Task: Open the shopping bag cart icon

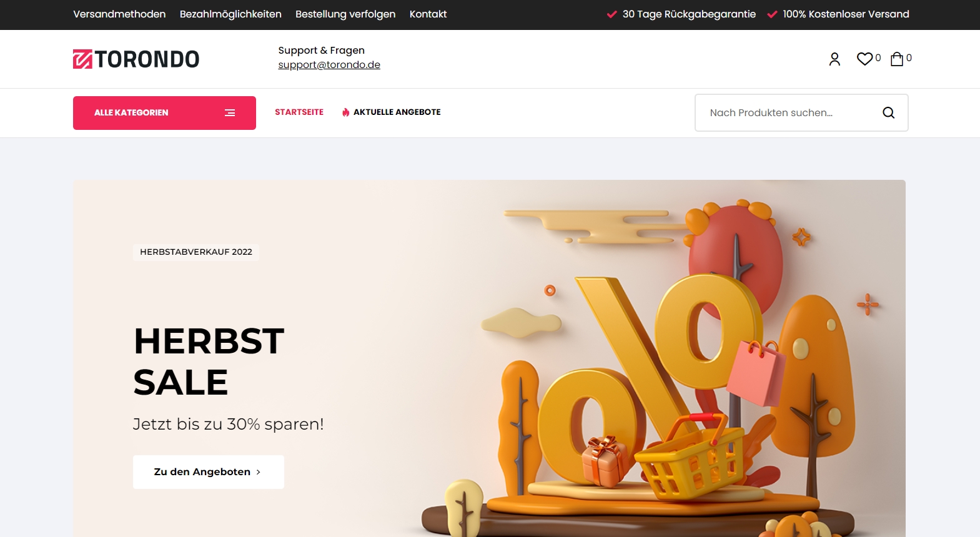Action: 897,59
